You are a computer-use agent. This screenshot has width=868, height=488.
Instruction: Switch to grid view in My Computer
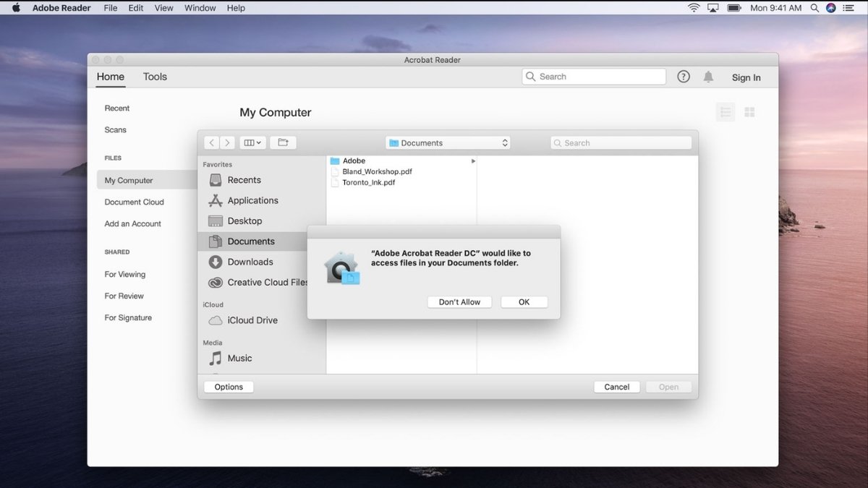[x=749, y=112]
